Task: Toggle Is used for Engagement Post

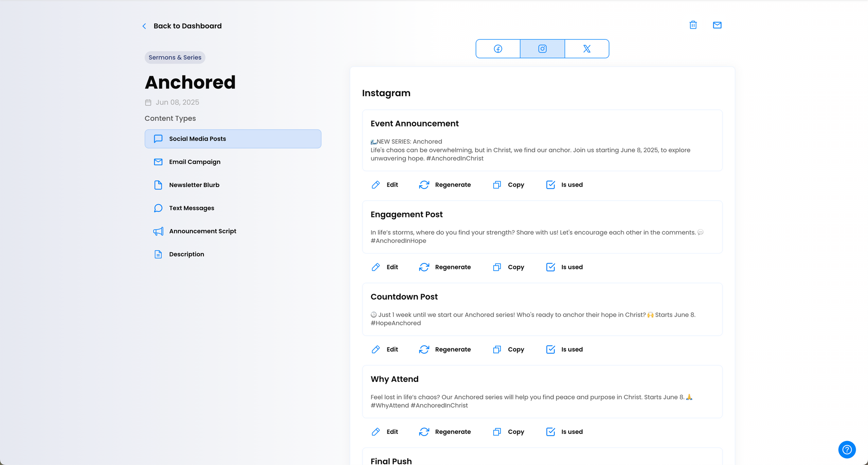Action: 564,267
